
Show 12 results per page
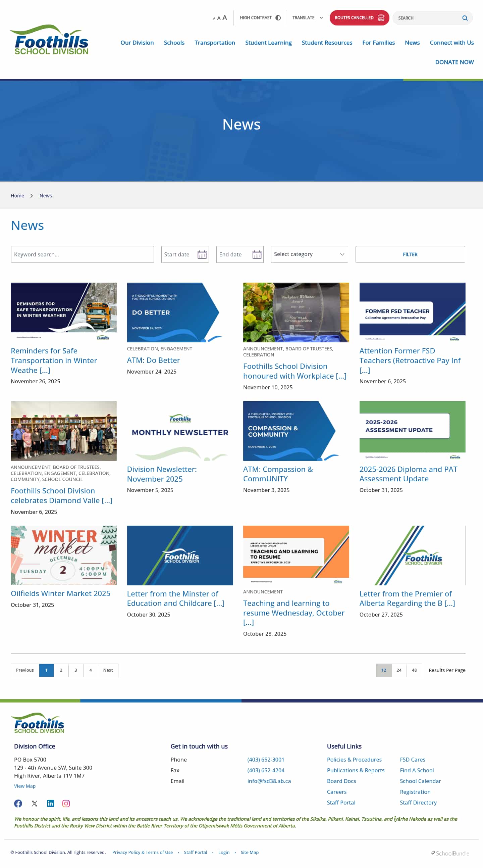pyautogui.click(x=384, y=670)
